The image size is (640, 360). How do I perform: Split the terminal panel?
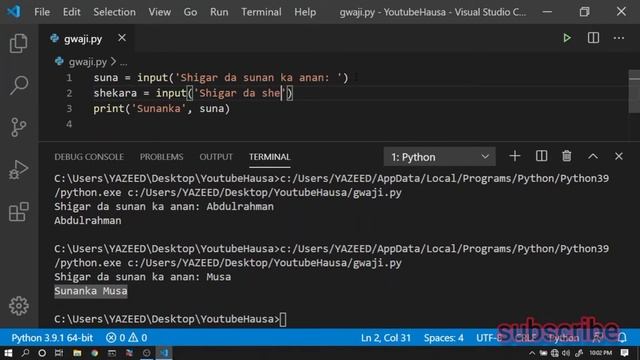pos(541,156)
